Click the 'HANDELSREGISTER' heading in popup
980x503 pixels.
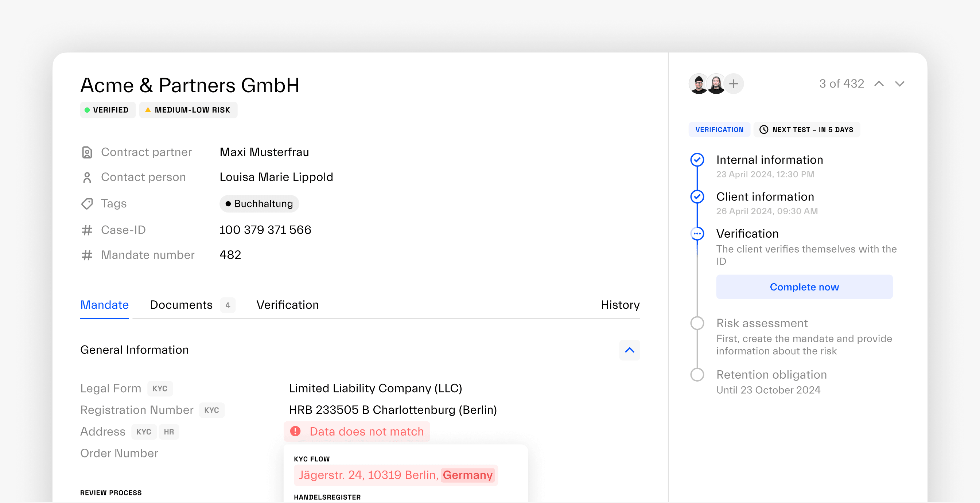(327, 497)
